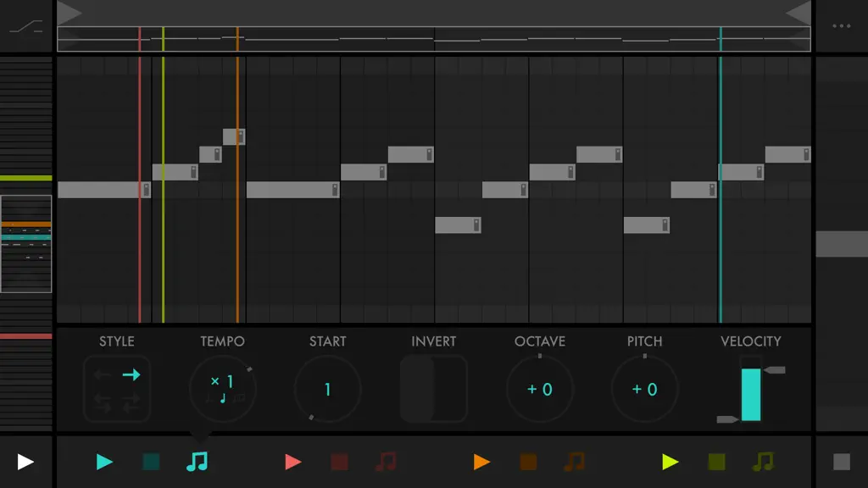Select the yellow-green music note tab
Screen dimensions: 868x488
(764, 462)
